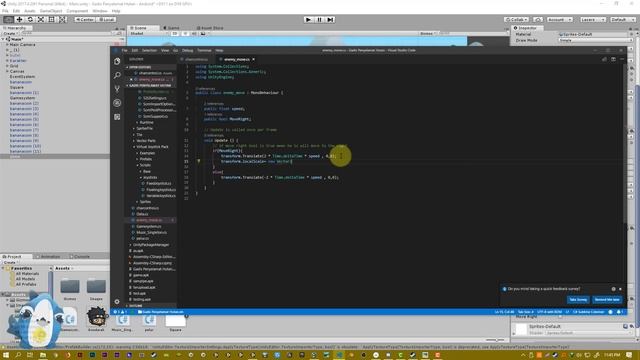Screen dimensions: 640x360
Task: Click Take Survey button
Action: coord(578,300)
